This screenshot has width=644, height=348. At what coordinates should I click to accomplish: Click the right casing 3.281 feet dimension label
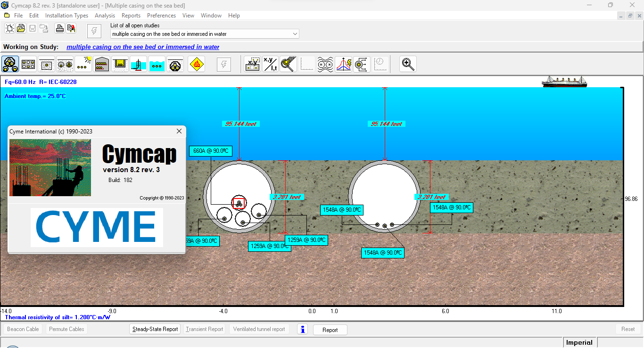(432, 197)
